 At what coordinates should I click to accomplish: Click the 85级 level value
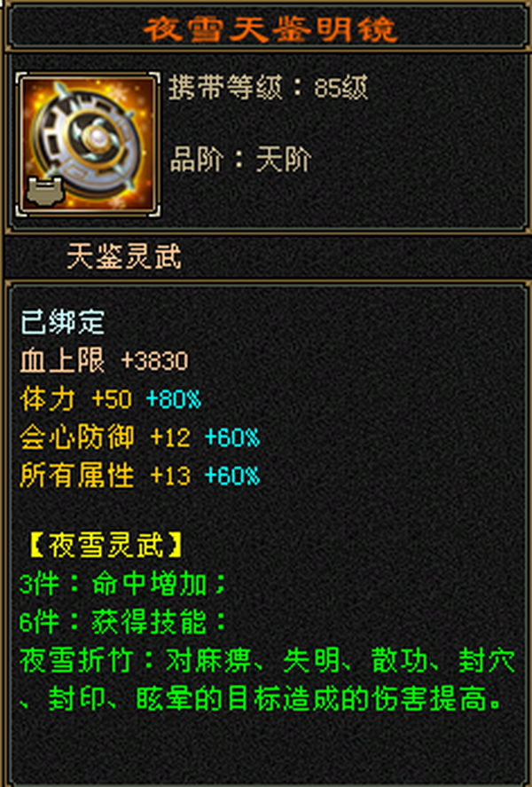(x=341, y=89)
